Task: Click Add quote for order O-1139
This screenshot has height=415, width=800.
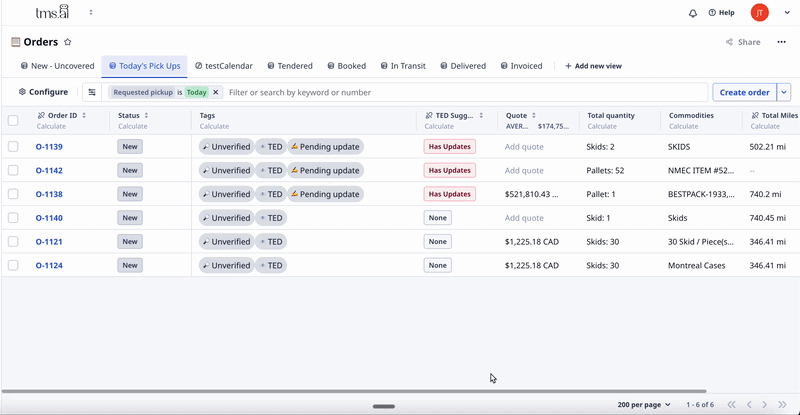Action: [x=524, y=147]
